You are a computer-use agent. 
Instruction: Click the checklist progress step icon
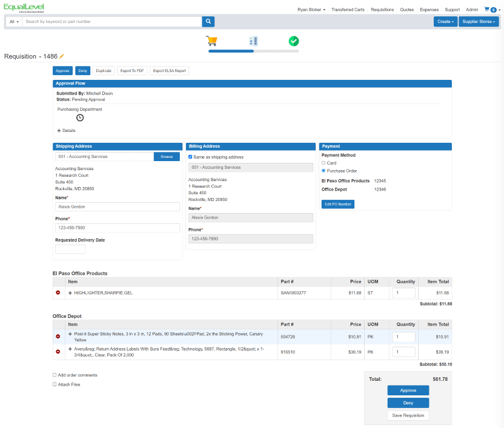(253, 41)
